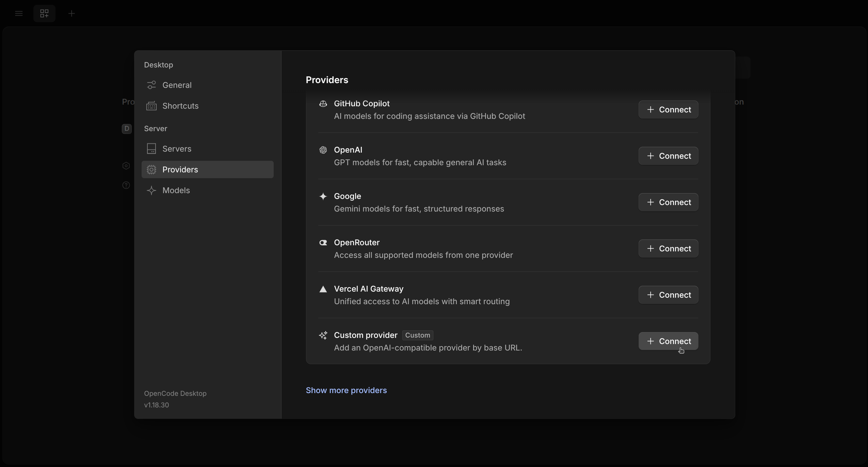Click the GitHub Copilot logo icon

click(323, 104)
